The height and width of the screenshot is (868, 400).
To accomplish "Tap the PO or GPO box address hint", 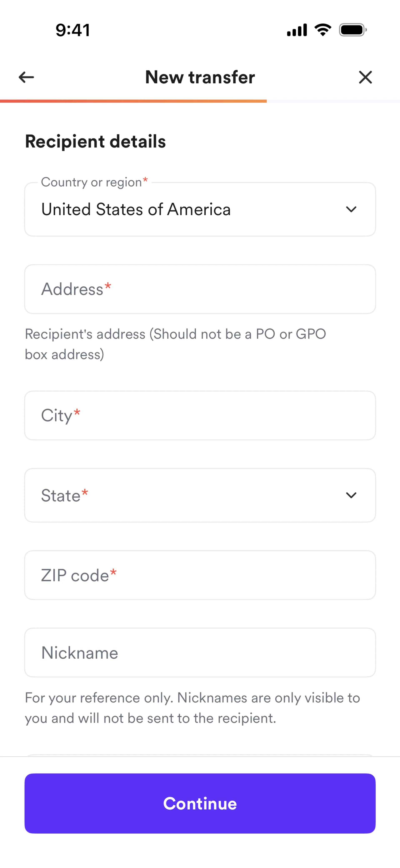I will (175, 344).
